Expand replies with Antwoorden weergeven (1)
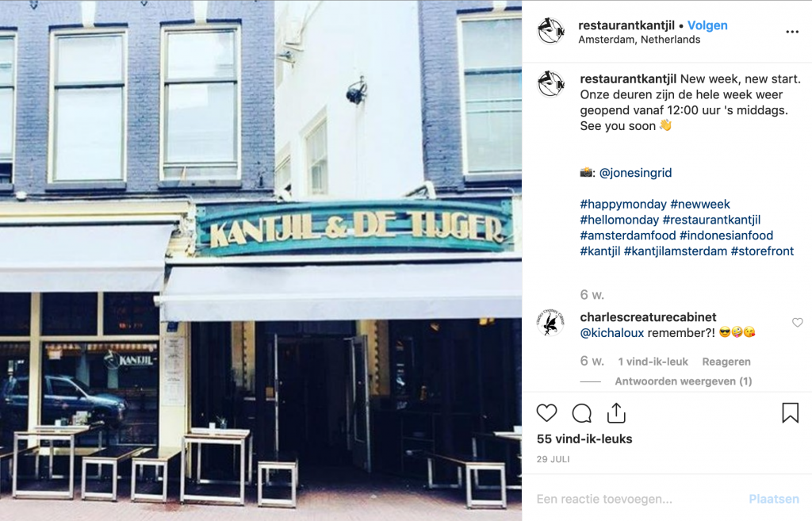 (x=683, y=381)
